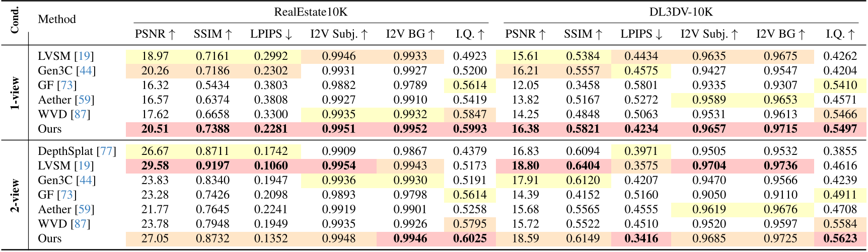Screen dimensions: 868x252
Task: Click the rotated 2-view condition label
Action: point(15,195)
